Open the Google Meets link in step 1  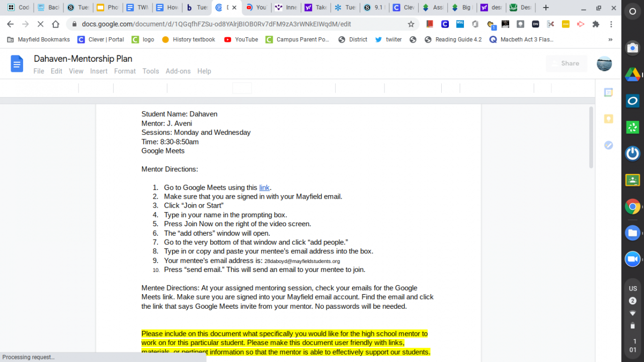click(264, 188)
